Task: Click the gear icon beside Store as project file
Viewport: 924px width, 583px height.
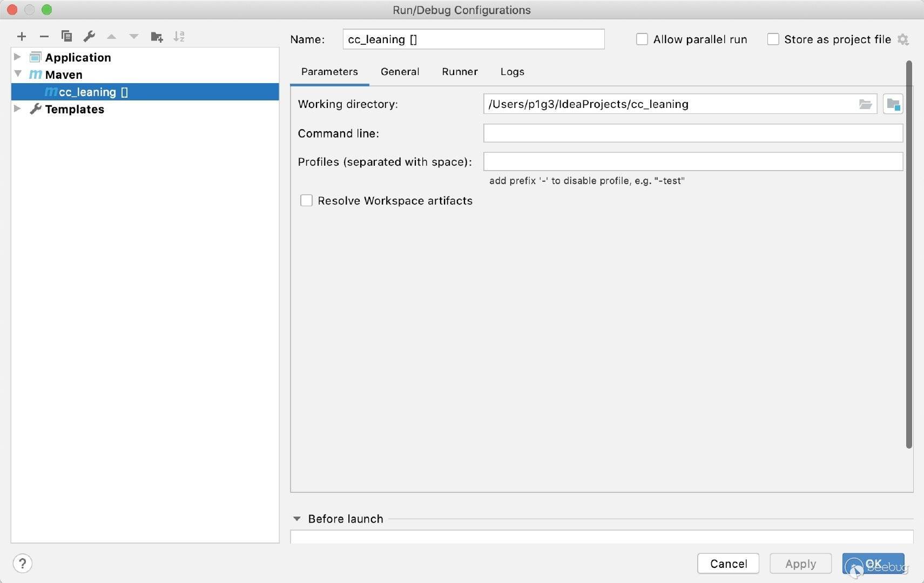Action: [x=903, y=39]
